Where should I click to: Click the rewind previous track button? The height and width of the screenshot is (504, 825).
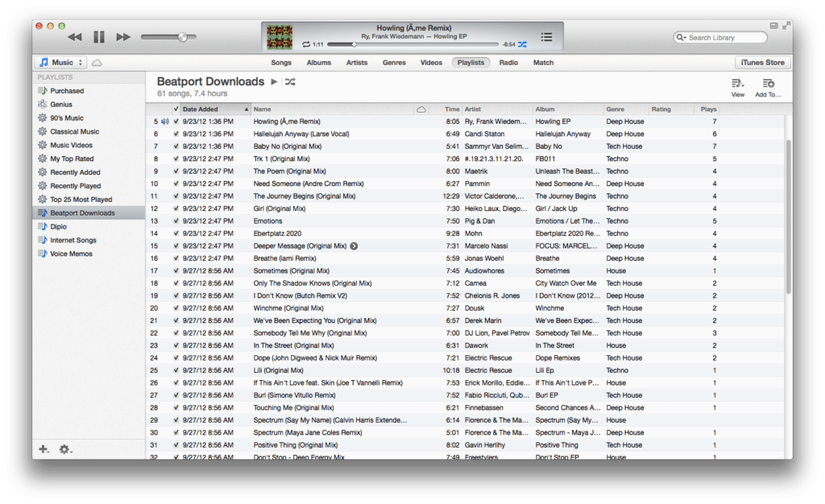[75, 37]
